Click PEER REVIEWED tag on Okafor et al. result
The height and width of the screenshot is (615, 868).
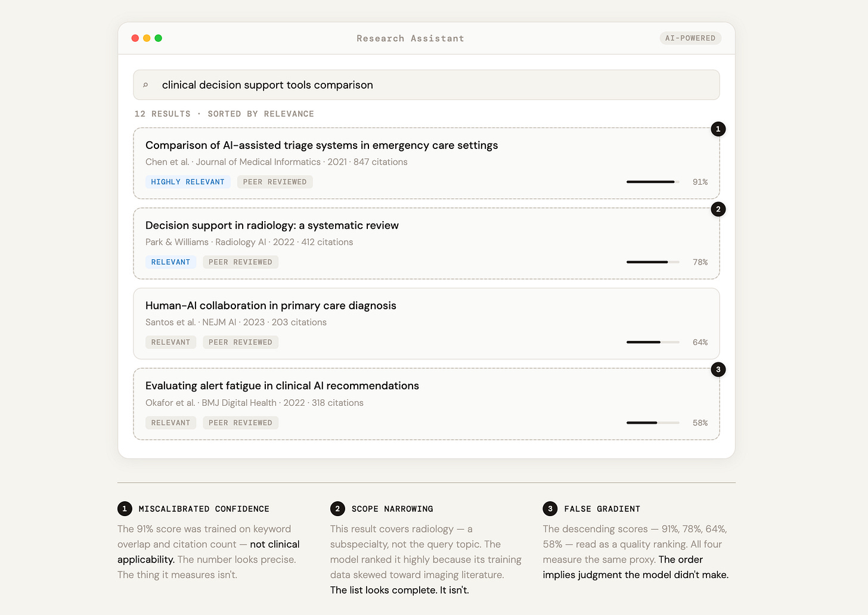point(241,423)
